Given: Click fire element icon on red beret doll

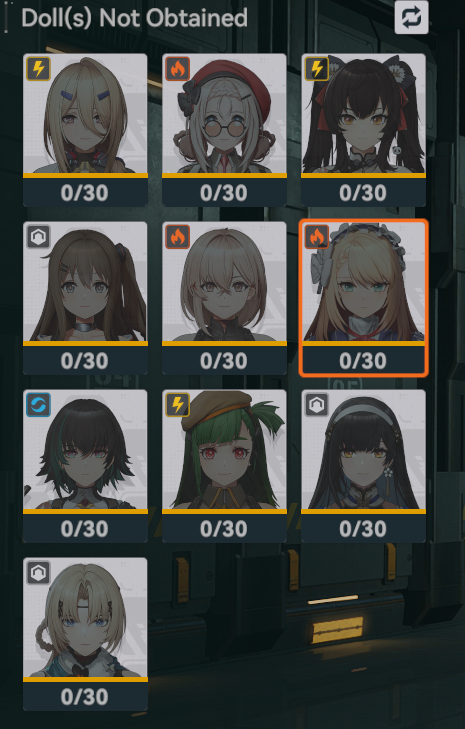Looking at the screenshot, I should tap(178, 69).
